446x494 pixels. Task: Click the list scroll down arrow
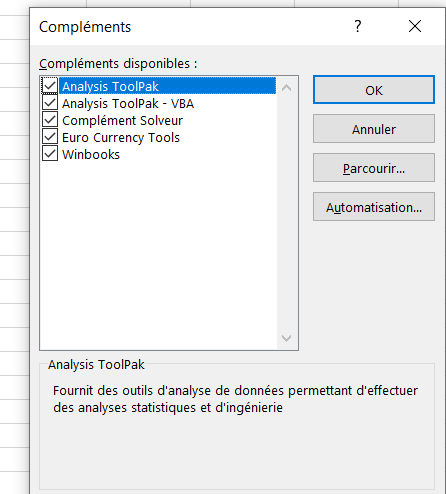286,338
